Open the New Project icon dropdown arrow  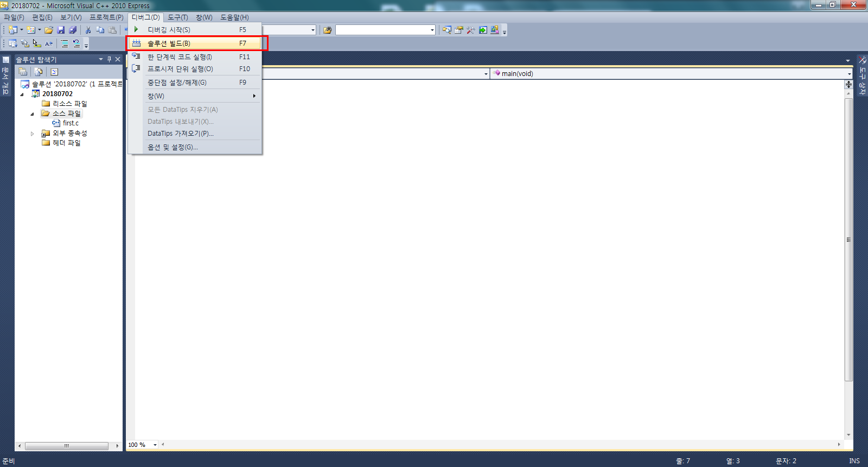coord(21,30)
